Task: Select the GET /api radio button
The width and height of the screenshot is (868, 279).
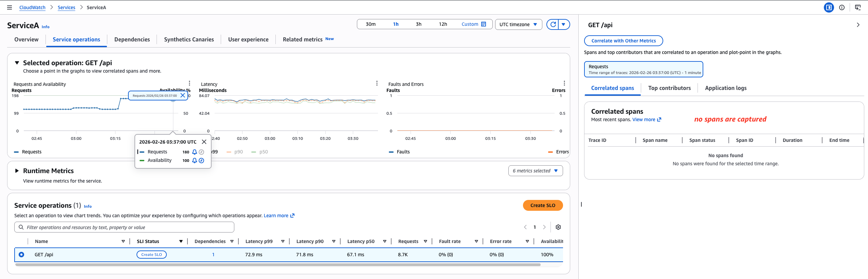Action: click(x=21, y=255)
